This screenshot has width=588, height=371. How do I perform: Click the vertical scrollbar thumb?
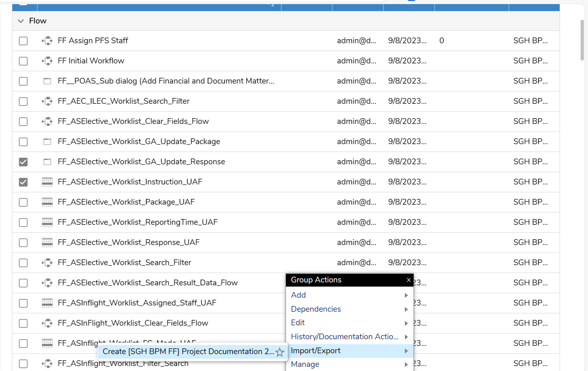(582, 40)
